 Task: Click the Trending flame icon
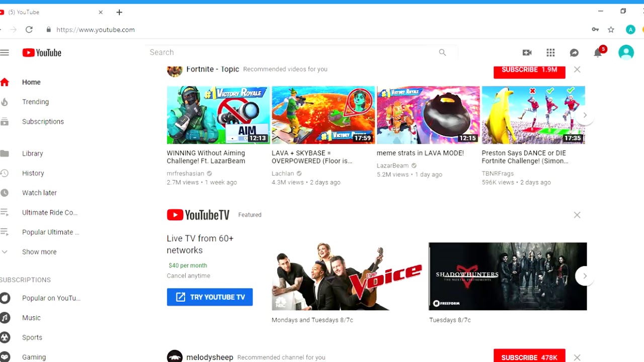point(5,102)
